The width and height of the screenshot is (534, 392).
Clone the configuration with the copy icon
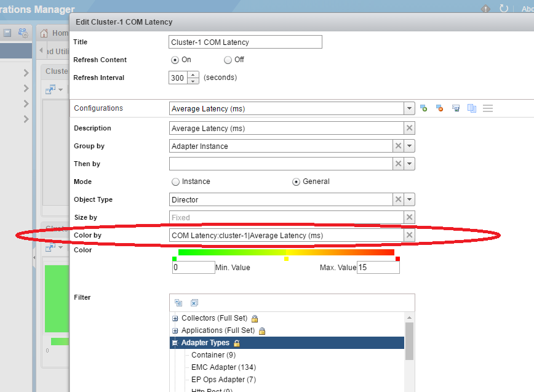[471, 108]
